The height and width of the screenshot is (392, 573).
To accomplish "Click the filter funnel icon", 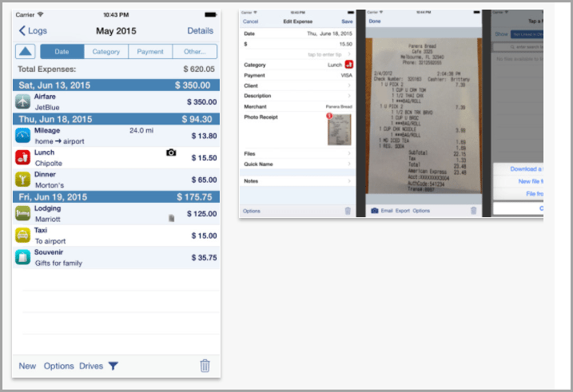I will pyautogui.click(x=113, y=366).
